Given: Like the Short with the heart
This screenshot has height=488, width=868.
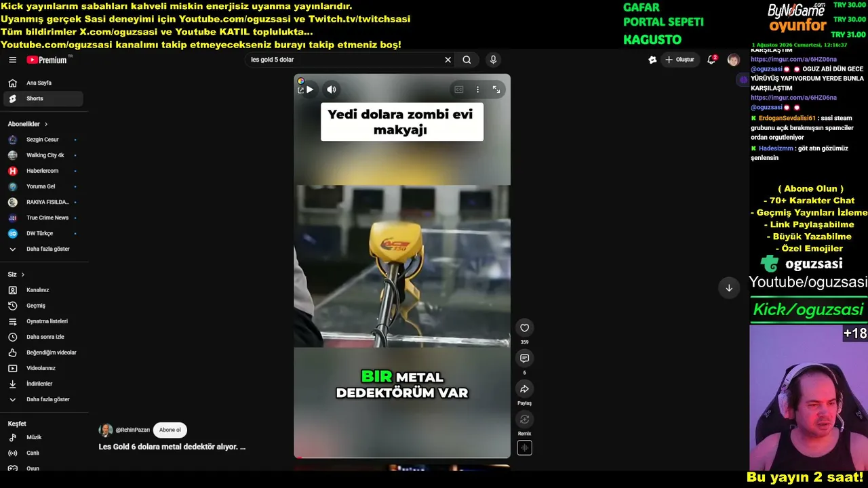Looking at the screenshot, I should click(524, 327).
